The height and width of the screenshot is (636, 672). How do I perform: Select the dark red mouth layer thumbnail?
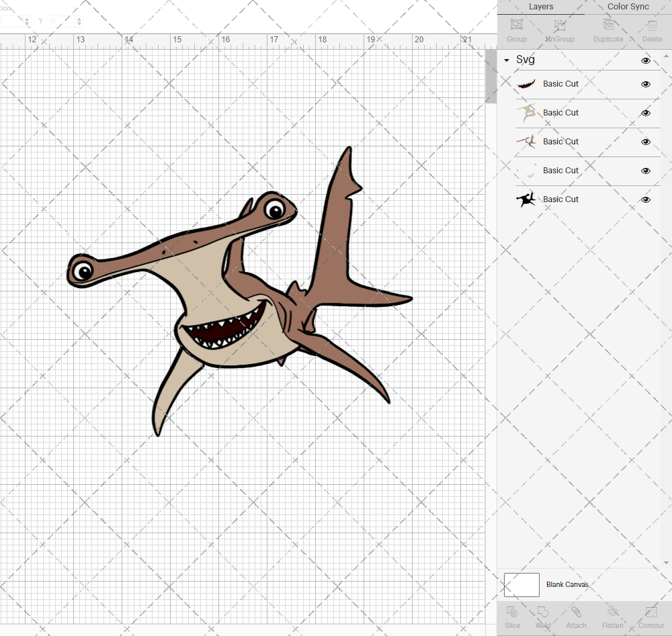pyautogui.click(x=526, y=84)
